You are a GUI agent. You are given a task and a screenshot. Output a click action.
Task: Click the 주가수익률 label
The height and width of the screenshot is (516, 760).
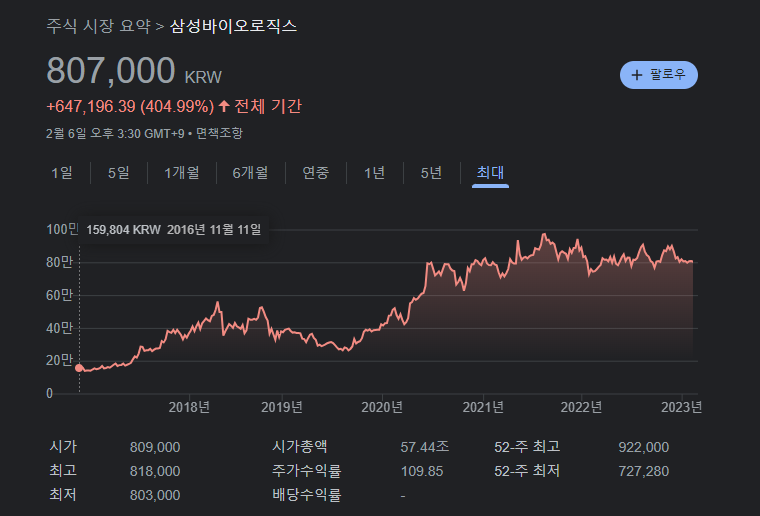(307, 470)
